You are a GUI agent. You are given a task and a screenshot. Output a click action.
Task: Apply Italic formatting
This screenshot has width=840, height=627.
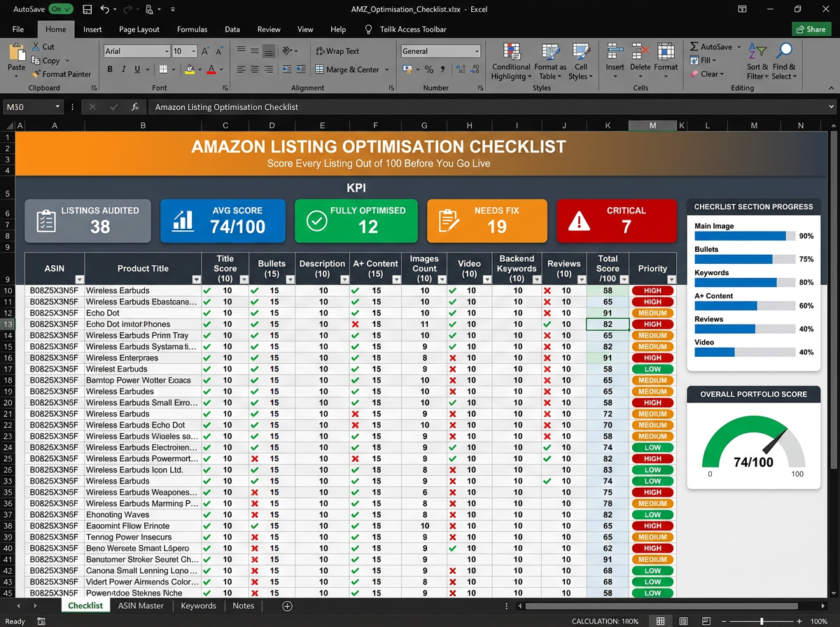click(x=123, y=69)
